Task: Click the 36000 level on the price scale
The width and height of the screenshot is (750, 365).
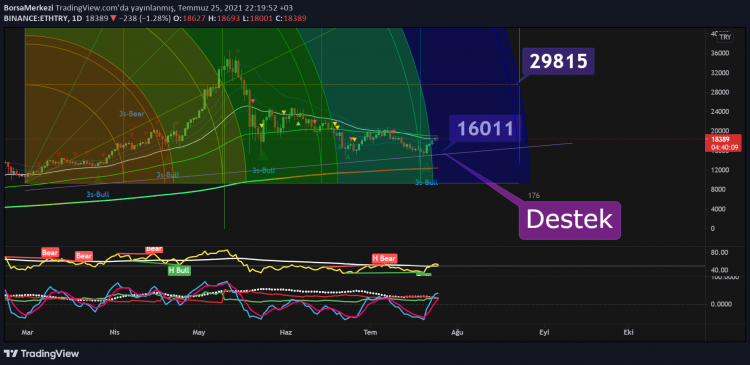Action: coord(719,53)
